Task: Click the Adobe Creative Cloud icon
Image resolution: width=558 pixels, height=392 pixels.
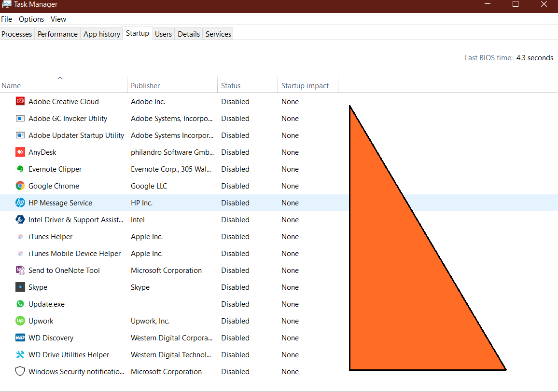Action: tap(20, 101)
